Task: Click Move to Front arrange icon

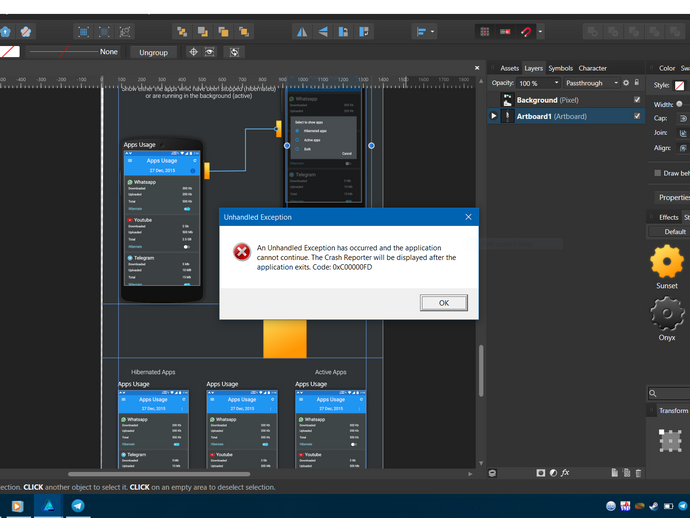Action: pyautogui.click(x=244, y=32)
